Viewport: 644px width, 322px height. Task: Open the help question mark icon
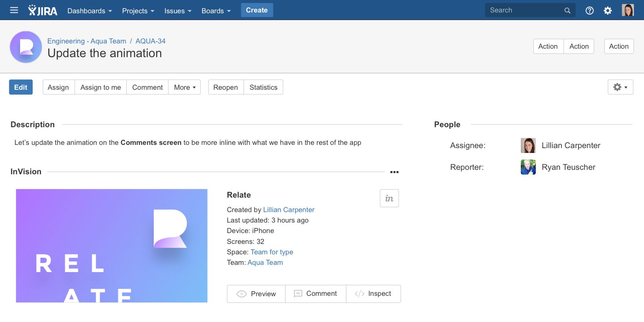tap(589, 10)
